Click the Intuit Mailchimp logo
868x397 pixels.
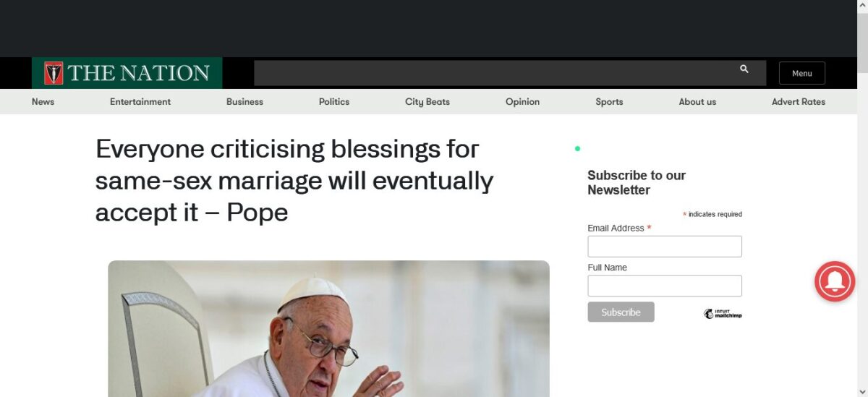723,314
